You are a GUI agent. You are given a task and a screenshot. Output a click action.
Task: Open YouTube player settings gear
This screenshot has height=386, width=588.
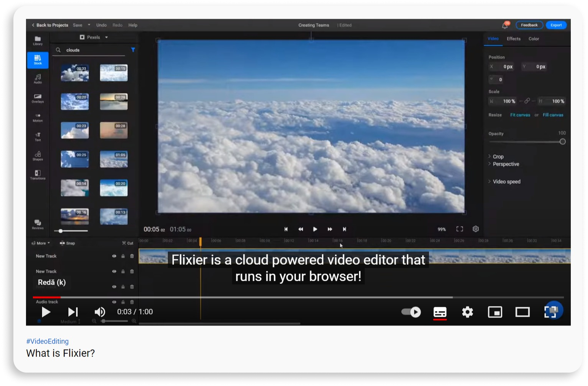tap(467, 312)
